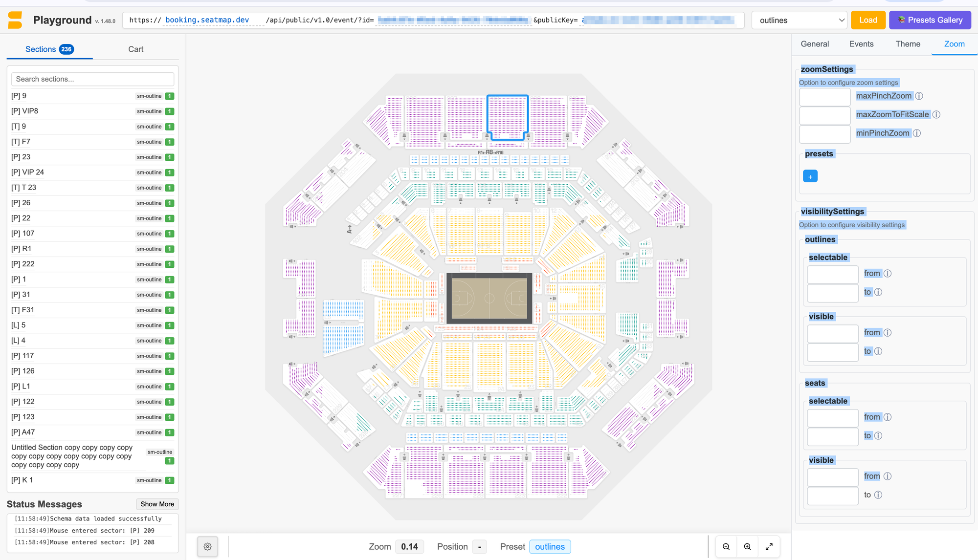The width and height of the screenshot is (978, 560).
Task: Switch to the Cart tab
Action: 135,49
